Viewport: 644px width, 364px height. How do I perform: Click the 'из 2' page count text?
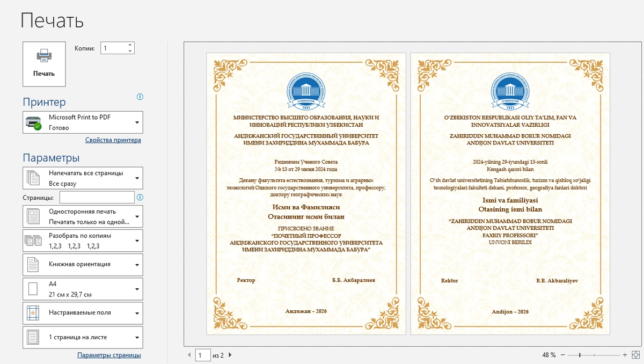(x=218, y=355)
